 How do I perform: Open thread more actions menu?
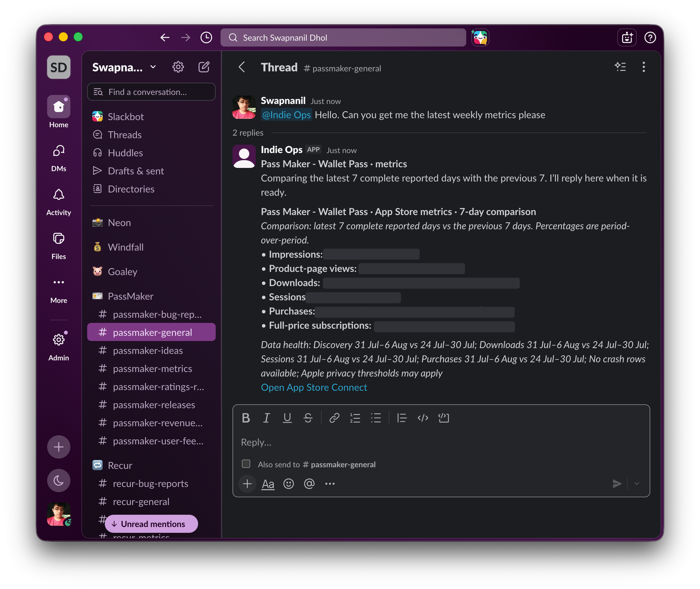pyautogui.click(x=643, y=67)
